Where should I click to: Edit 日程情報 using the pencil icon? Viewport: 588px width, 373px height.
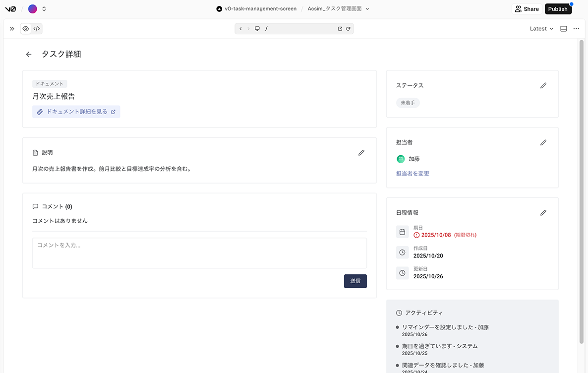click(543, 213)
